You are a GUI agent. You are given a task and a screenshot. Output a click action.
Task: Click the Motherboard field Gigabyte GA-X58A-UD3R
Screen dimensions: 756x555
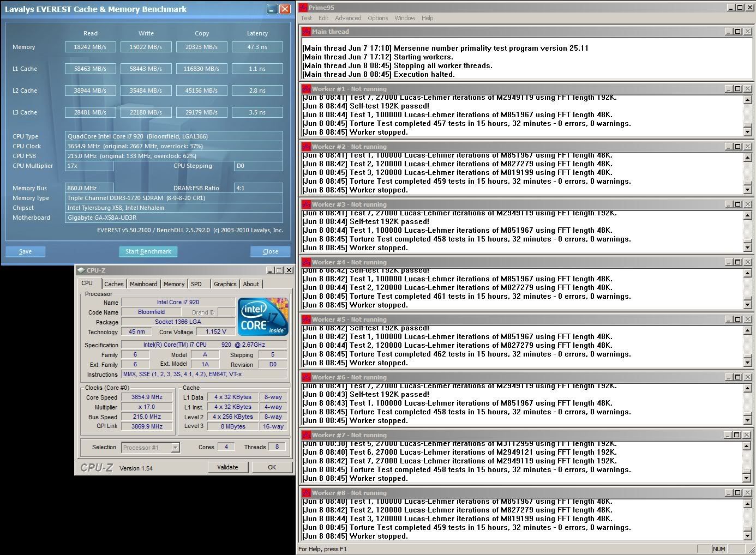174,218
